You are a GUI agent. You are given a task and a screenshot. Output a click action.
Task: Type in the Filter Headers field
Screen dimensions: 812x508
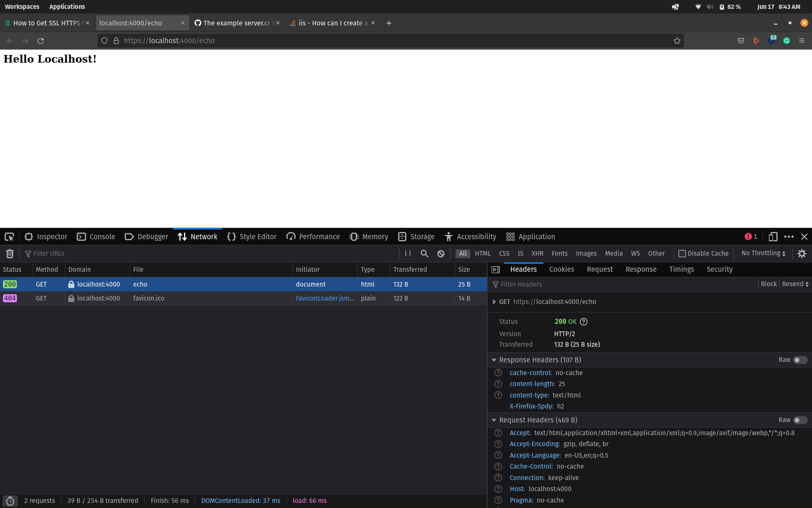click(550, 284)
